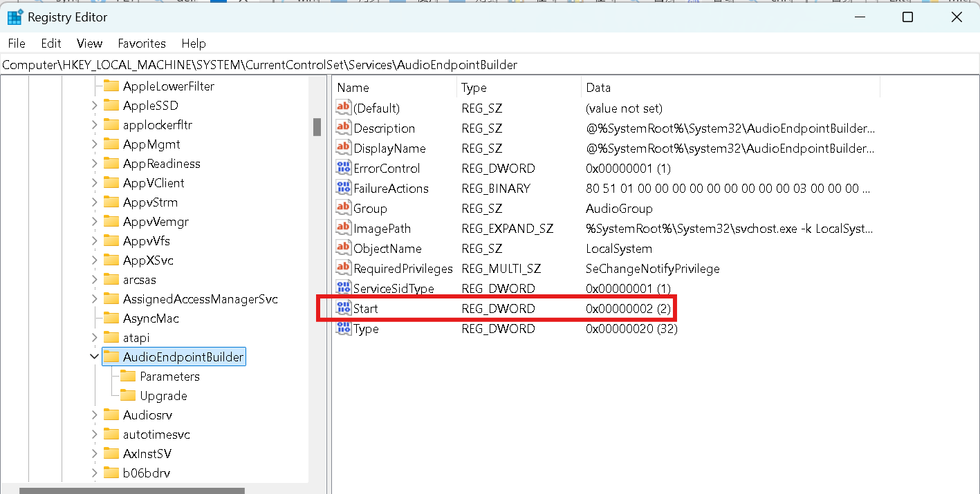Click the AppleLowerFilter folder icon

(x=111, y=86)
